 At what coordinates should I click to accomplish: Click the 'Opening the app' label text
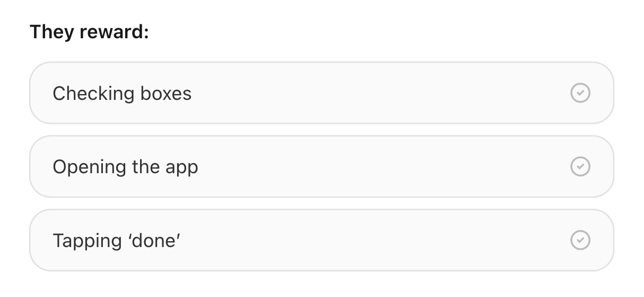125,167
